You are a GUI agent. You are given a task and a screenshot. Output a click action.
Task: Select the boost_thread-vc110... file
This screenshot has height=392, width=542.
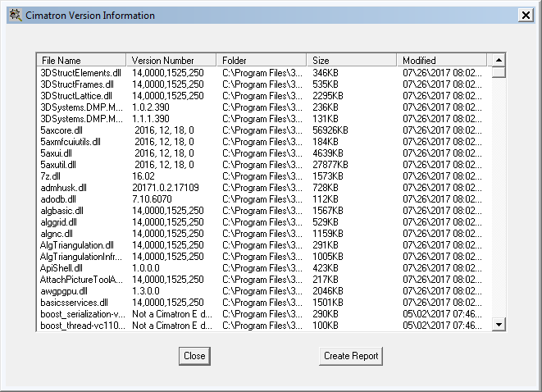[83, 326]
